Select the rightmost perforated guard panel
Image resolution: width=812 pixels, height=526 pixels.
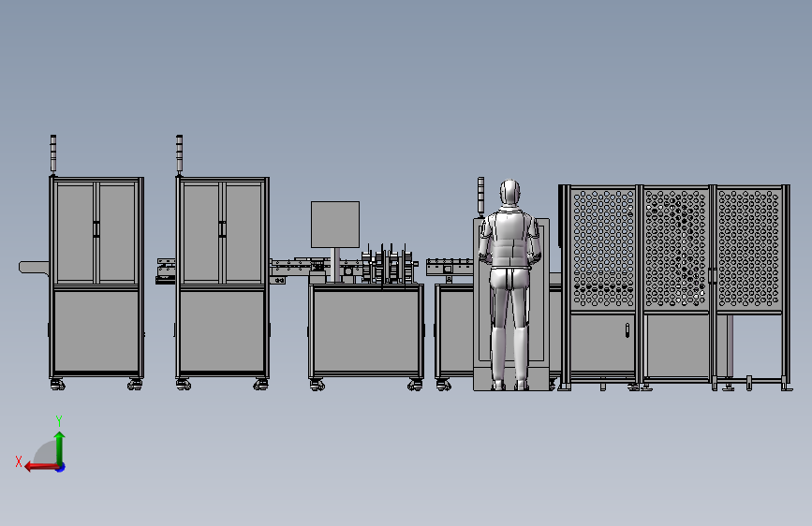(749, 248)
